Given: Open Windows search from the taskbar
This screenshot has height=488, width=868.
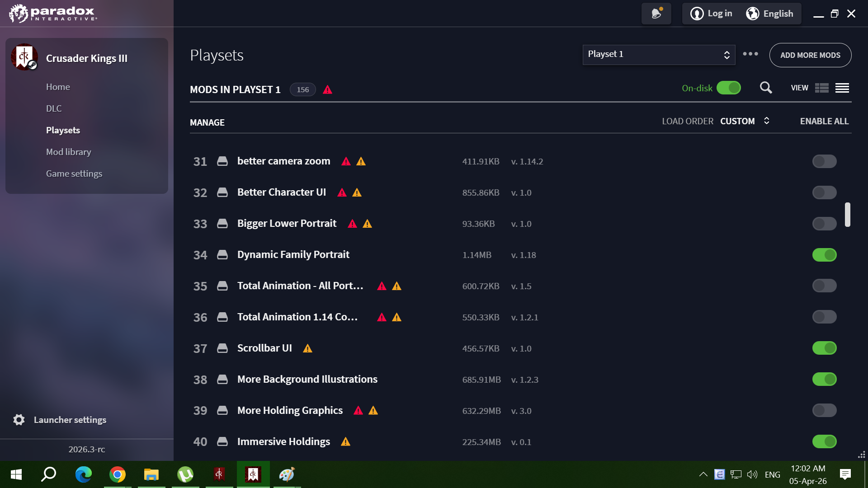Looking at the screenshot, I should [x=49, y=474].
